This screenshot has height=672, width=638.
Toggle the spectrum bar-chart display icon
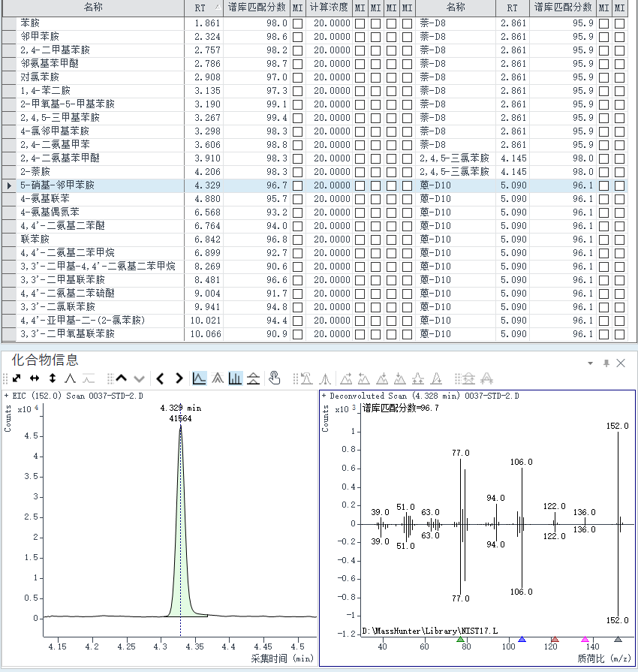click(235, 378)
